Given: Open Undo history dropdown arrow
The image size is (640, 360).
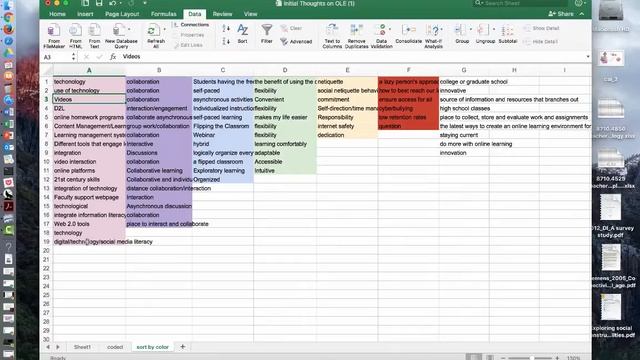Looking at the screenshot, I should tap(121, 3).
